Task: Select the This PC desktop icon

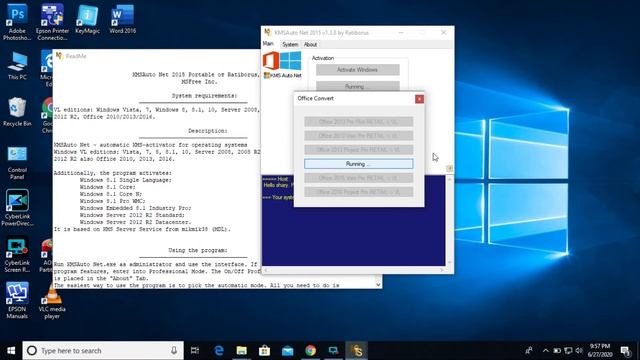Action: [x=17, y=66]
